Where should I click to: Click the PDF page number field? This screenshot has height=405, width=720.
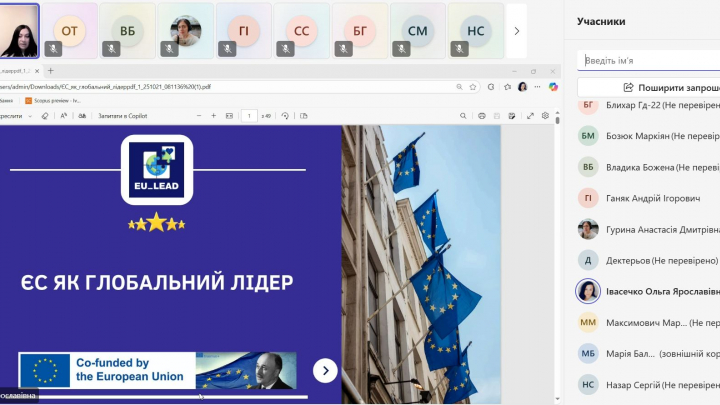249,116
